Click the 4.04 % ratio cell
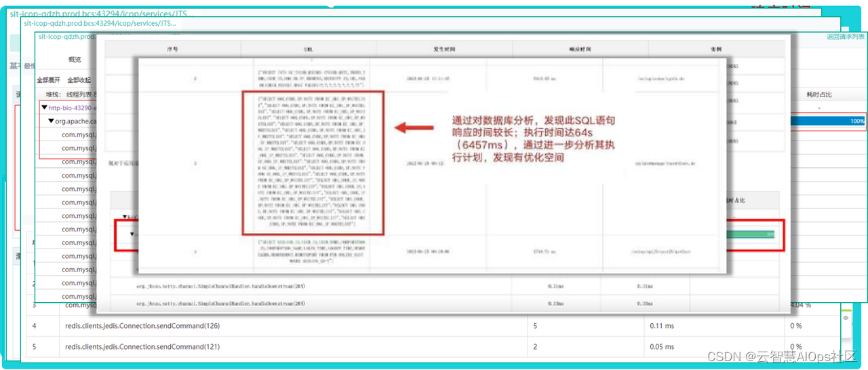 tap(800, 305)
